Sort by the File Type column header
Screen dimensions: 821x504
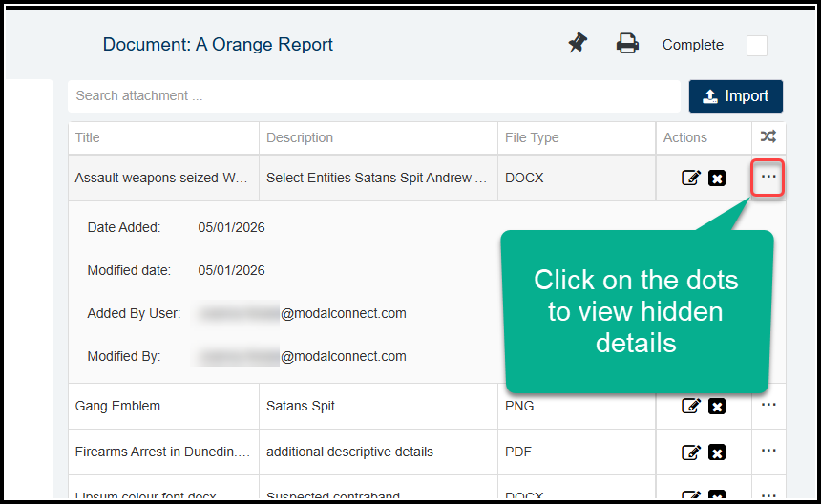[532, 137]
